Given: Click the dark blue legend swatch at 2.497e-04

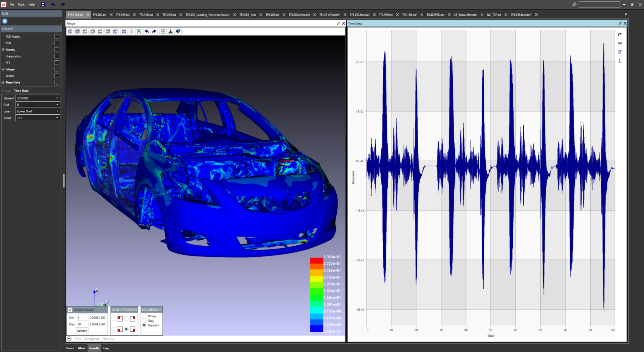Looking at the screenshot, I should (317, 329).
